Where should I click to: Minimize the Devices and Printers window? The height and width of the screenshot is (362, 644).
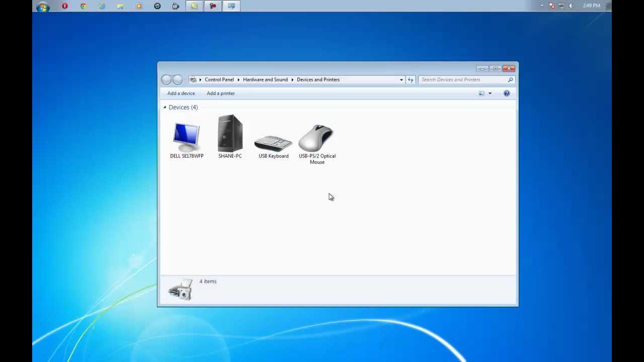482,68
